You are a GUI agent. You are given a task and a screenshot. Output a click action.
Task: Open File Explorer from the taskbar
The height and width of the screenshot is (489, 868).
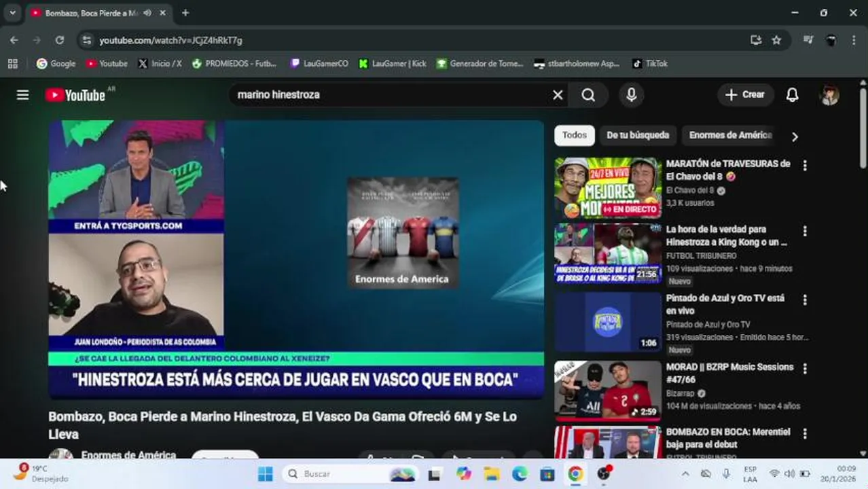(491, 474)
